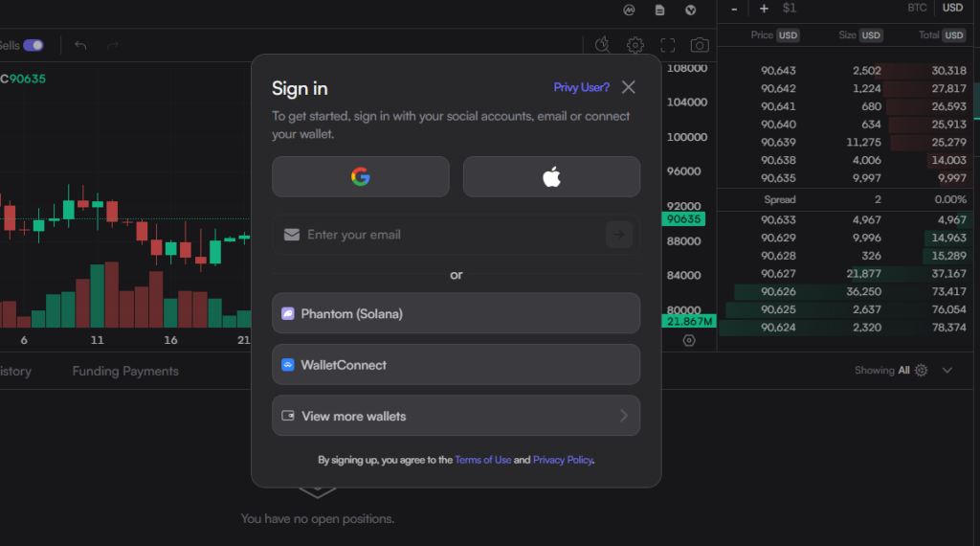Open the Funding Payments tab

pyautogui.click(x=125, y=371)
